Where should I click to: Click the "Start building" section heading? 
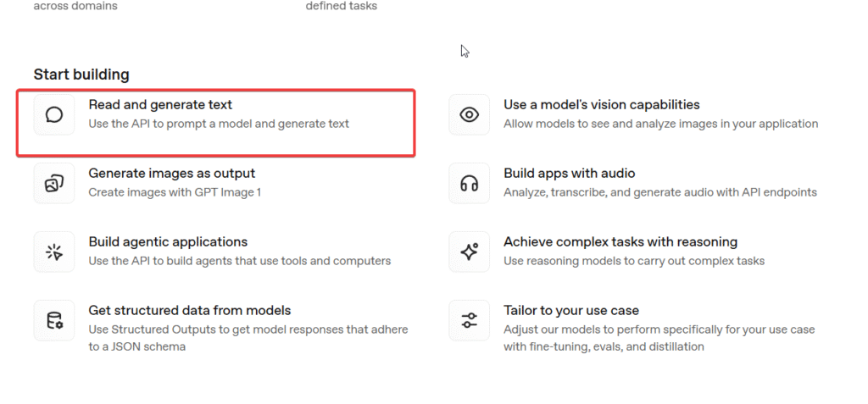coord(81,75)
